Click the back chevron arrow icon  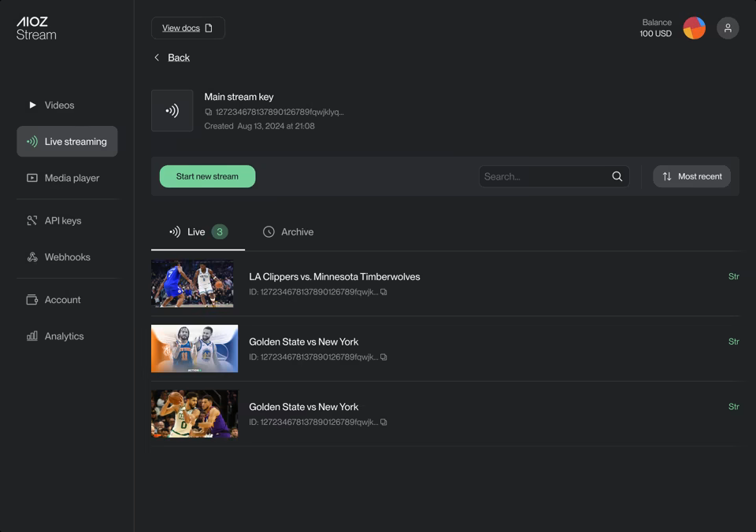tap(157, 57)
